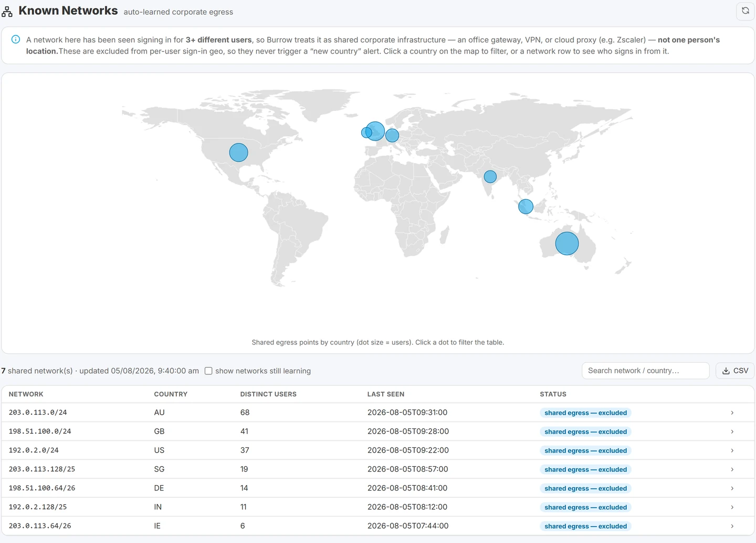This screenshot has width=756, height=543.
Task: Expand the 198.51.100.0/24 row chevron
Action: [x=732, y=432]
